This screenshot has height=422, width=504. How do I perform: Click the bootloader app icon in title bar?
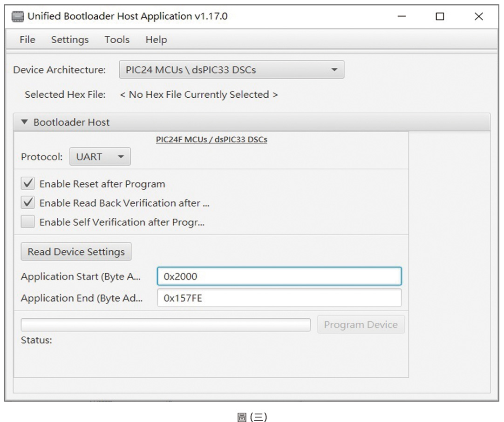[x=18, y=17]
